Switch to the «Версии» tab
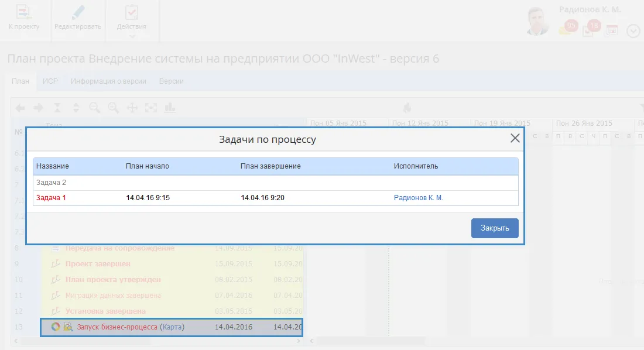This screenshot has height=350, width=644. [x=172, y=81]
